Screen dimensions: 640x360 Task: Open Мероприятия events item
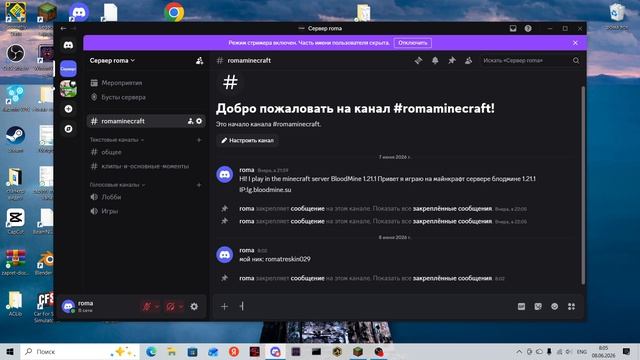[146, 83]
